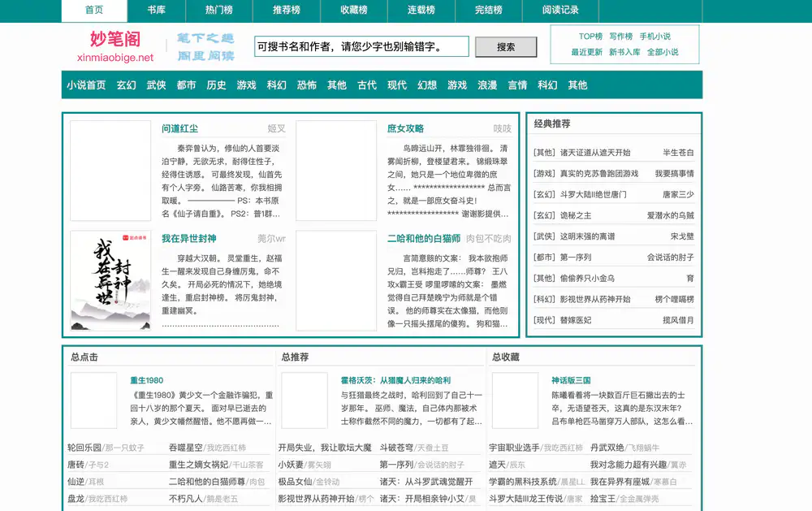The image size is (812, 511).
Task: Open 这明末强的离谱 in 经典推荐
Action: (x=587, y=236)
